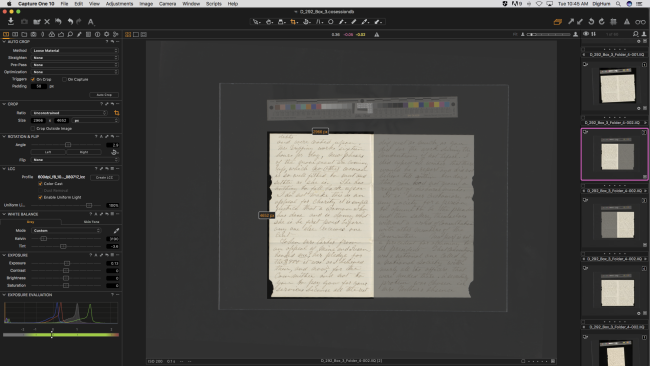This screenshot has width=650, height=366.
Task: Select the pan hand tool
Action: [x=269, y=22]
